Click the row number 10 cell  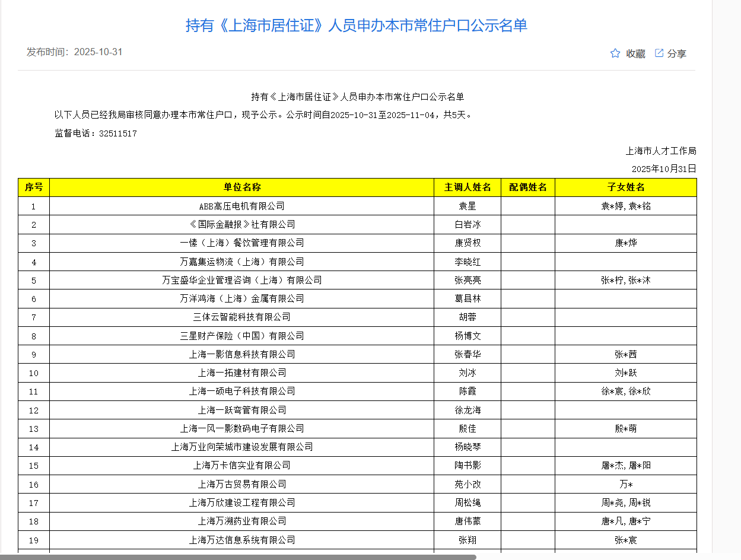coord(34,373)
